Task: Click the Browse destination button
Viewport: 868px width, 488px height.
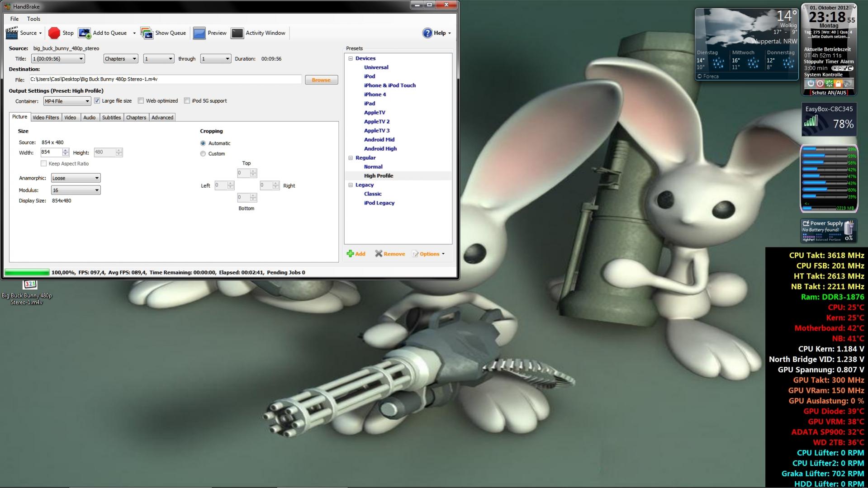Action: click(321, 80)
